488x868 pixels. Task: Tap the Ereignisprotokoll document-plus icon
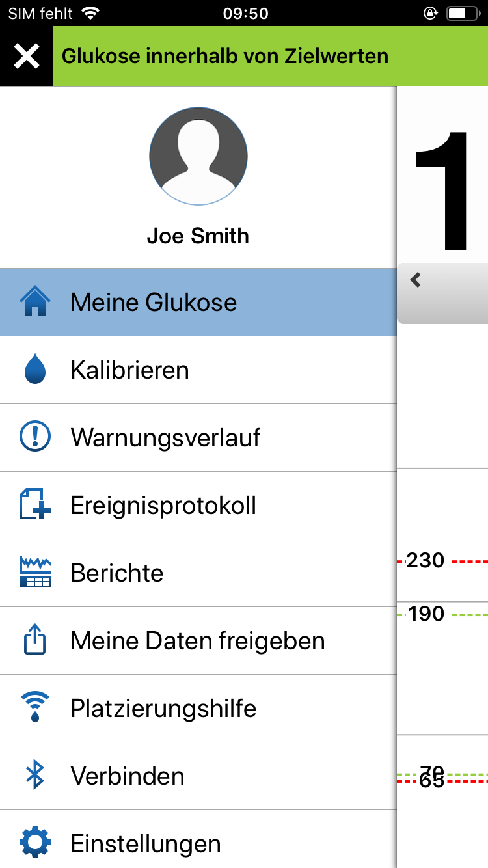(35, 506)
